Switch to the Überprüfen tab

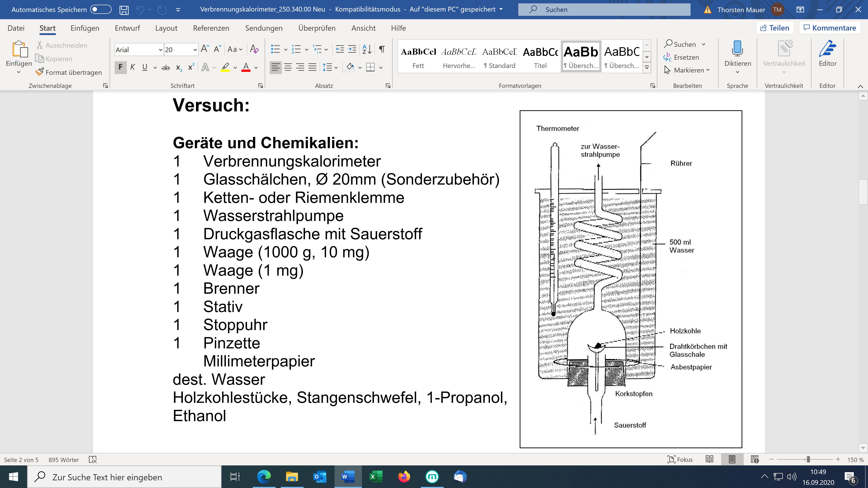317,28
